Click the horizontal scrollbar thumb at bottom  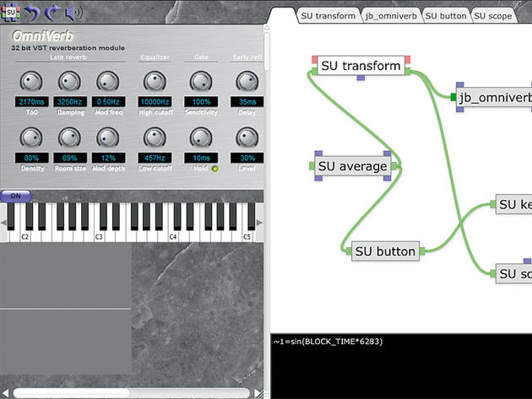point(72,393)
